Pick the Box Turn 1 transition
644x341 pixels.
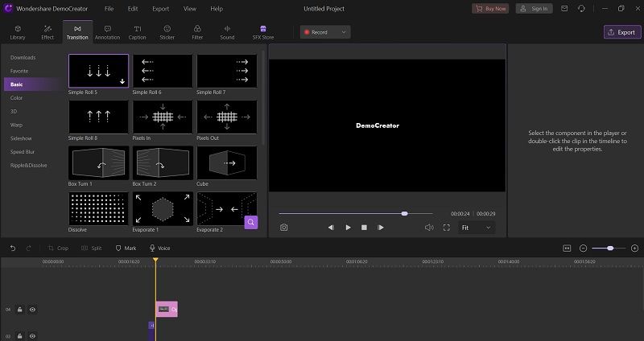[x=98, y=163]
